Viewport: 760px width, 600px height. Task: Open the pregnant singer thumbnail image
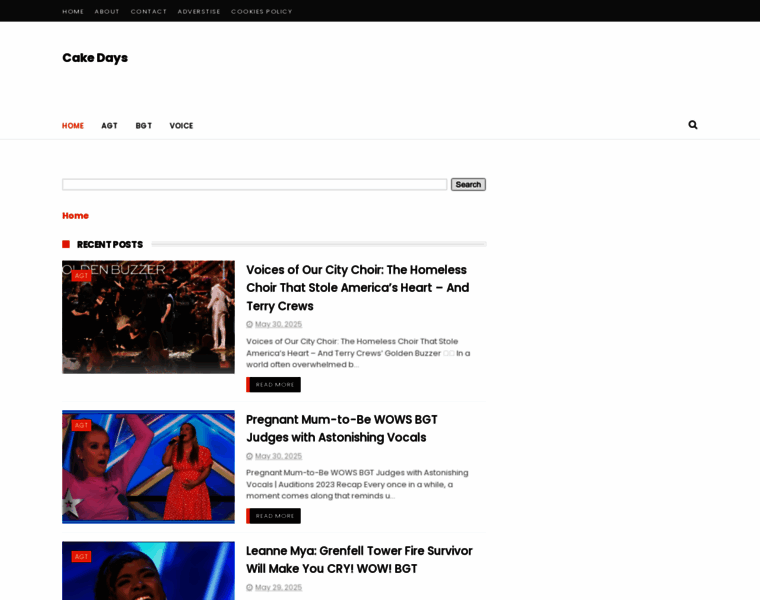(x=148, y=467)
